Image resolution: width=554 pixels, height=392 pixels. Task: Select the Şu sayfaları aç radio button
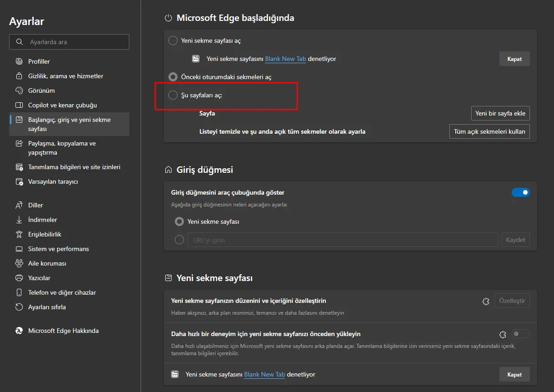(x=173, y=95)
